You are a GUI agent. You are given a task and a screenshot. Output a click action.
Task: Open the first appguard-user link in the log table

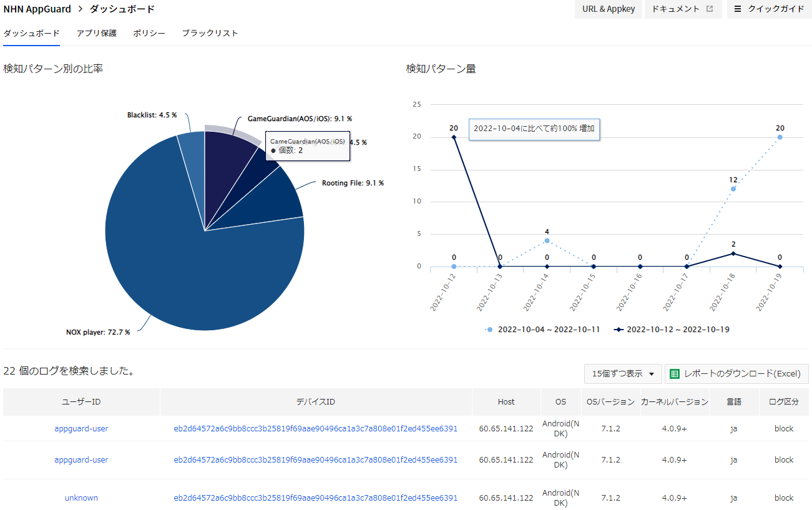point(81,428)
